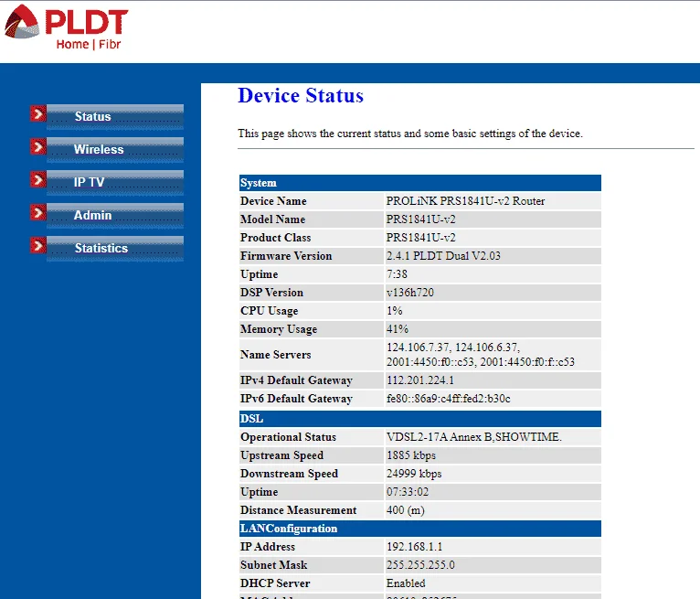Click the red arrow icon beside Admin
Viewport: 700px width, 599px height.
(38, 212)
